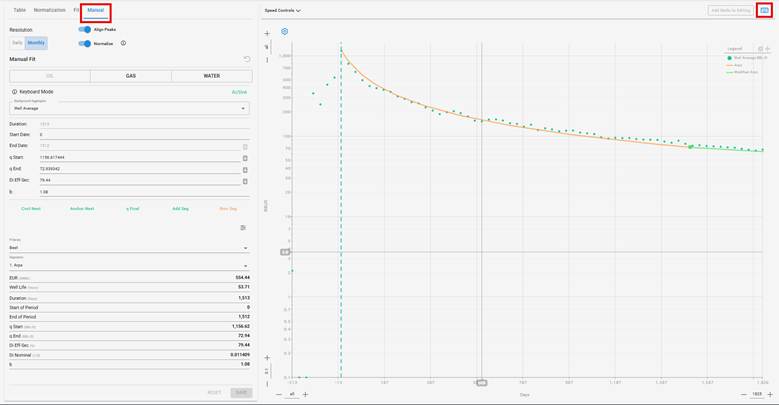Viewport: 779px width, 405px height.
Task: Toggle Arps series in legend
Action: click(x=734, y=65)
